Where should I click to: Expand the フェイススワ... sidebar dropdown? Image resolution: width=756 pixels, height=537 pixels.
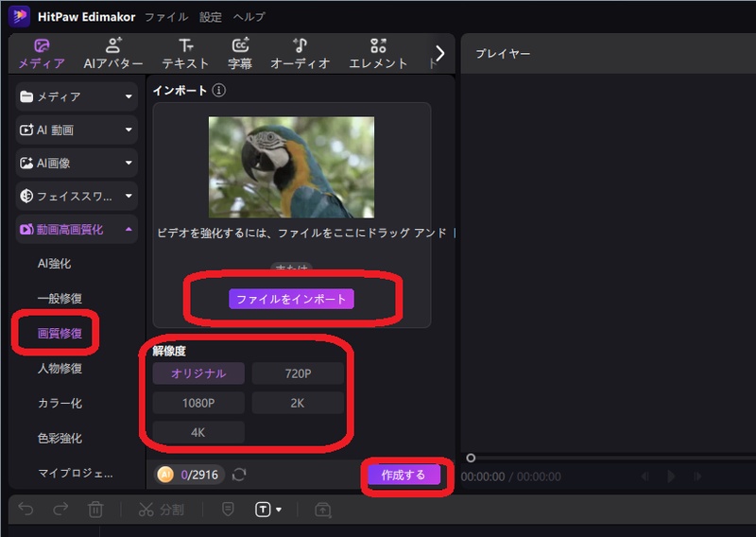(x=77, y=196)
